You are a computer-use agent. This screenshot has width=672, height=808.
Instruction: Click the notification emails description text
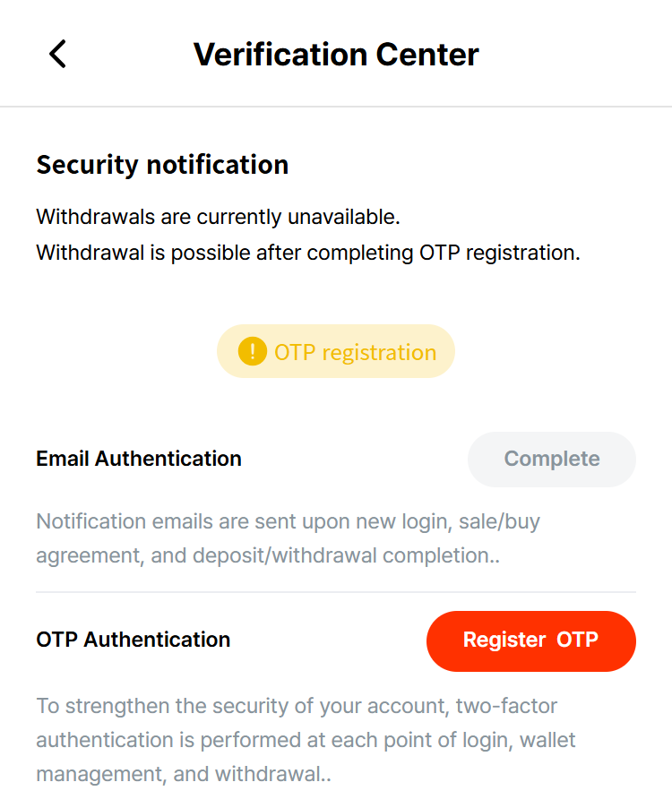tap(289, 538)
